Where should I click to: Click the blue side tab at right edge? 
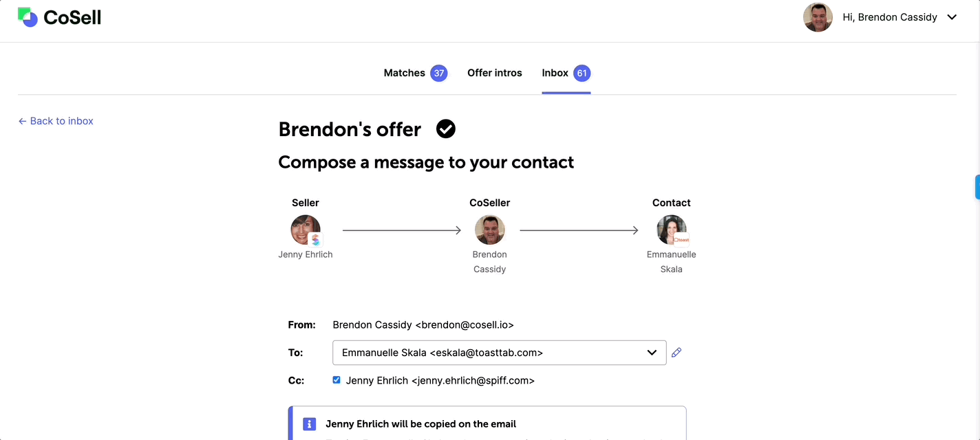pos(977,187)
